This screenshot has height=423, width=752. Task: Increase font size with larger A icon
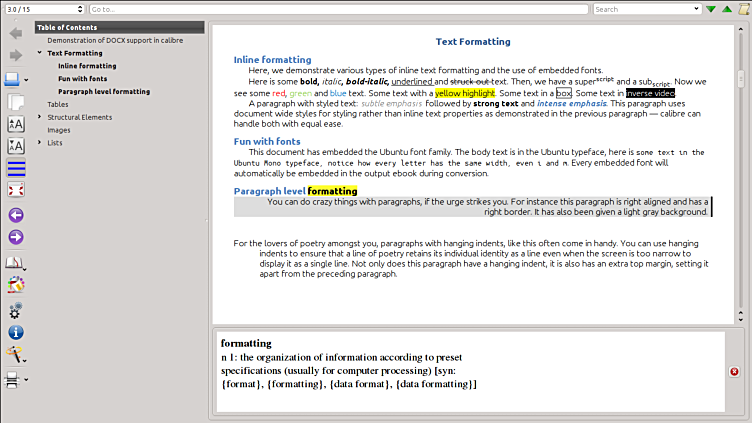[16, 124]
